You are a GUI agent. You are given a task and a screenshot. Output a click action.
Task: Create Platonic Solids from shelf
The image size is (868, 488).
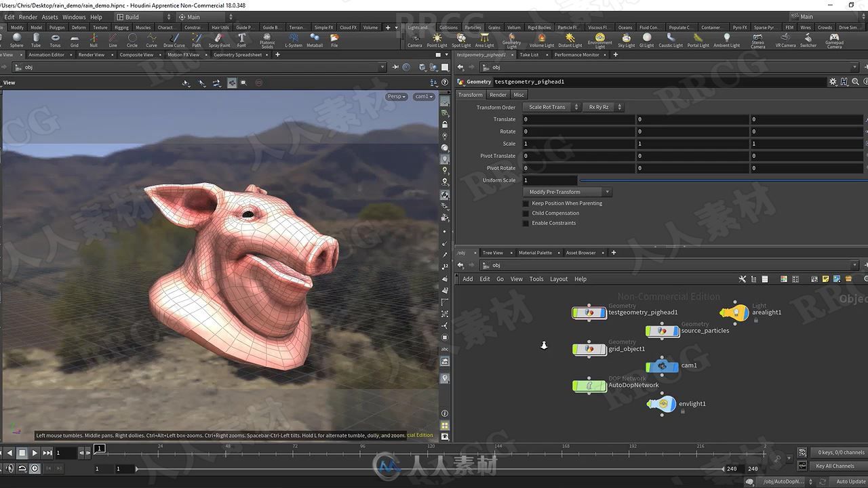tap(268, 41)
